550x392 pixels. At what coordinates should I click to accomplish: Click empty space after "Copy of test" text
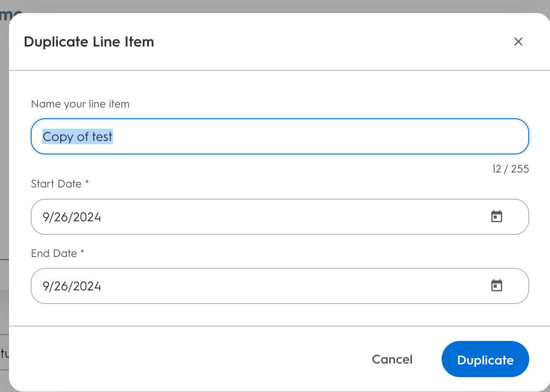[x=316, y=136]
